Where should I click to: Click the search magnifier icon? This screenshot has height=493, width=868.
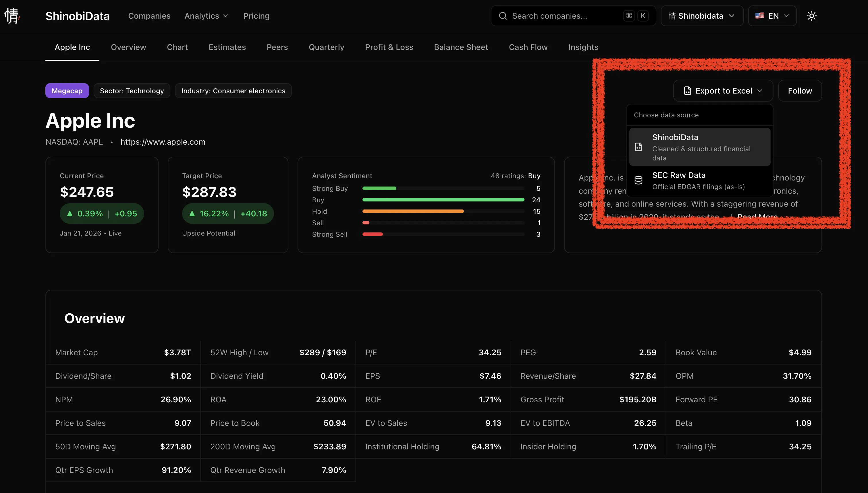[x=503, y=16]
